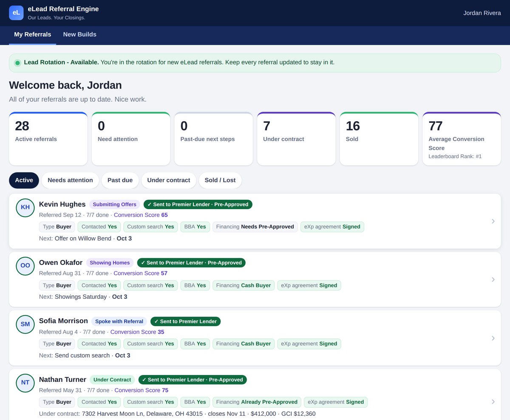This screenshot has height=420, width=510.
Task: Click Financing Needs Pre-Approved chip
Action: coord(255,227)
